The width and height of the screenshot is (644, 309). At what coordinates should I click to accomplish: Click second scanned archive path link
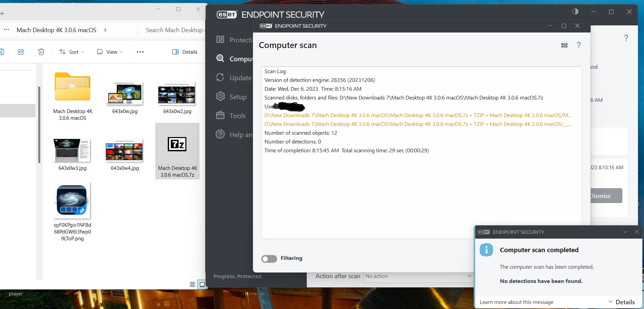418,124
